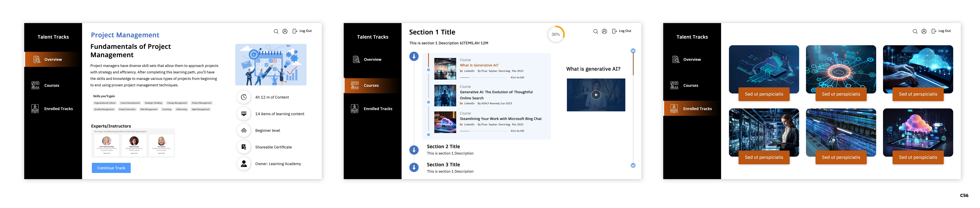Open the 'What Is Generative AI?' course link
This screenshot has width=980, height=208.
479,65
